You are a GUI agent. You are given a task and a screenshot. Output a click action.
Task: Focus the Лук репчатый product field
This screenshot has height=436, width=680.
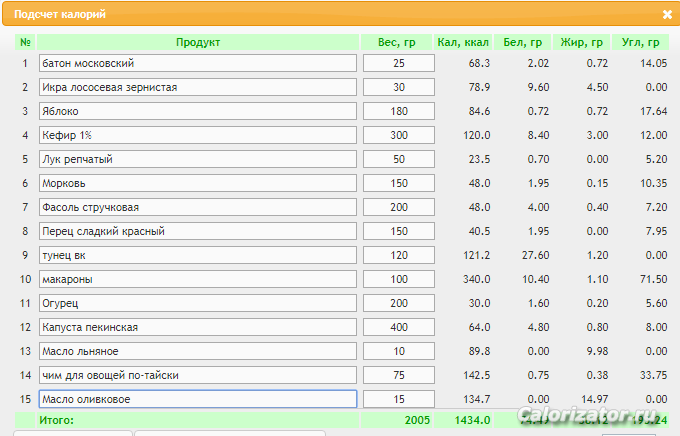[198, 159]
